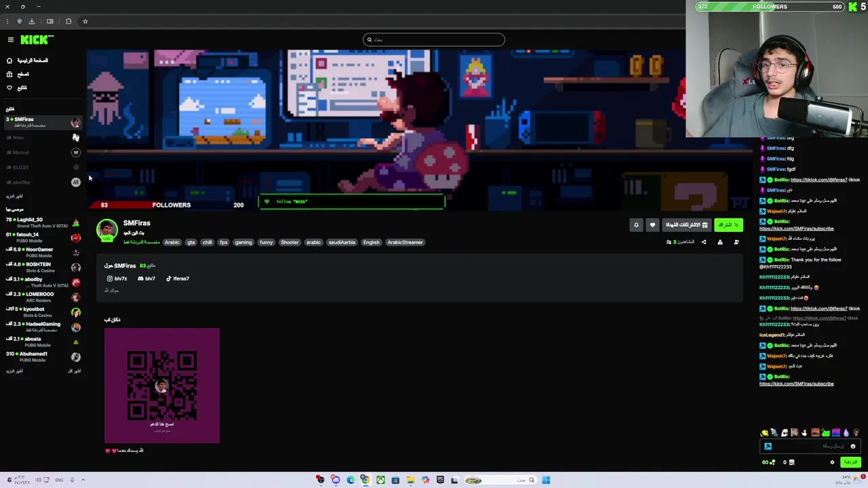The image size is (868, 488).
Task: Open the last kick.com/SMFiras/subscribe chat link
Action: click(x=796, y=384)
